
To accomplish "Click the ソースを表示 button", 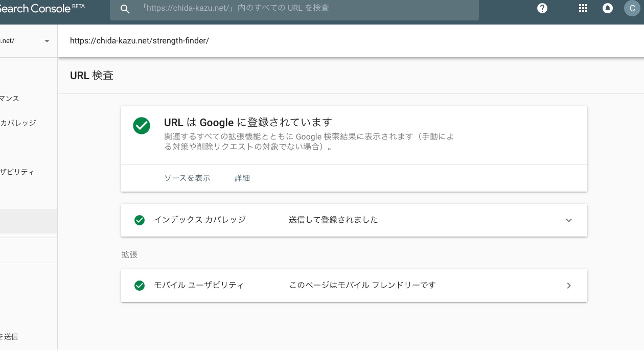I will tap(187, 178).
